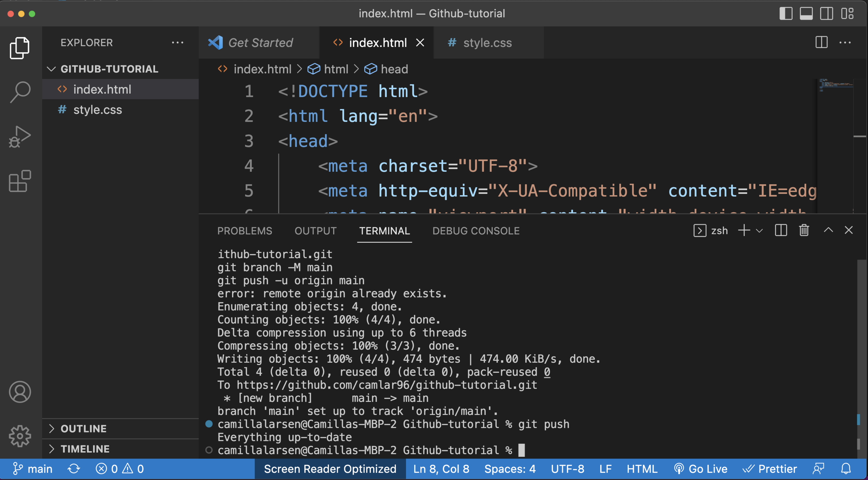Split the terminal pane
Image resolution: width=868 pixels, height=480 pixels.
(781, 230)
